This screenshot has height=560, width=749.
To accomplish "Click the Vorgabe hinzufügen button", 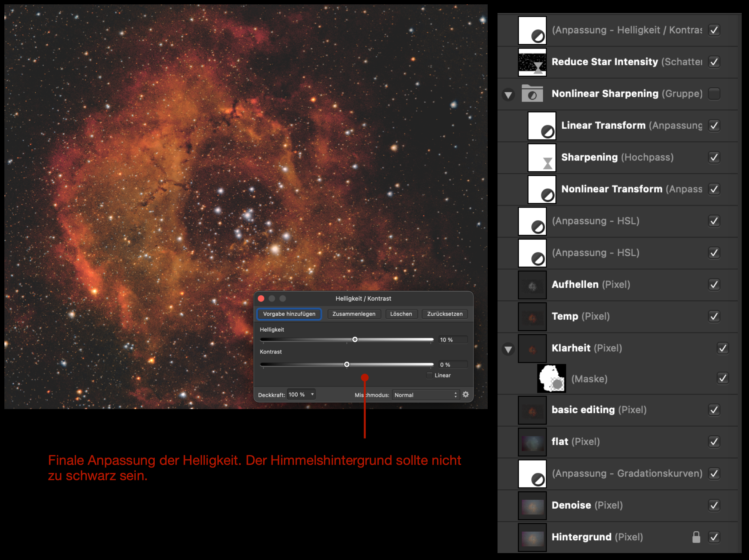I will pos(289,314).
